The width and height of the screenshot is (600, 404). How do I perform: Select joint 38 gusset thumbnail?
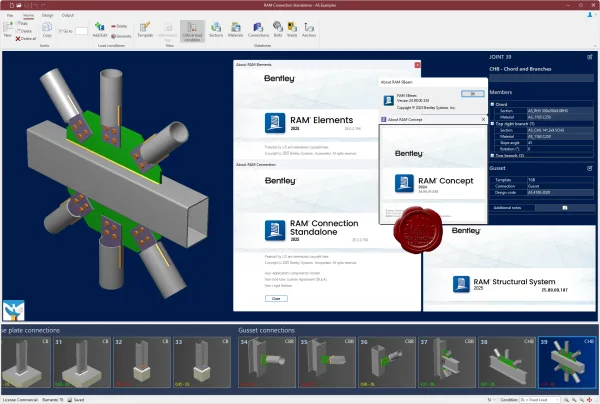point(507,362)
